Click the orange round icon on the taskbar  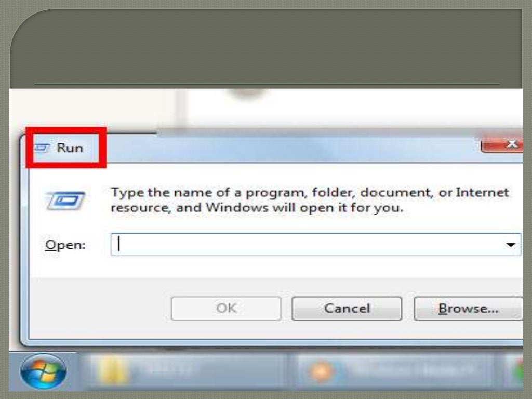pos(321,371)
